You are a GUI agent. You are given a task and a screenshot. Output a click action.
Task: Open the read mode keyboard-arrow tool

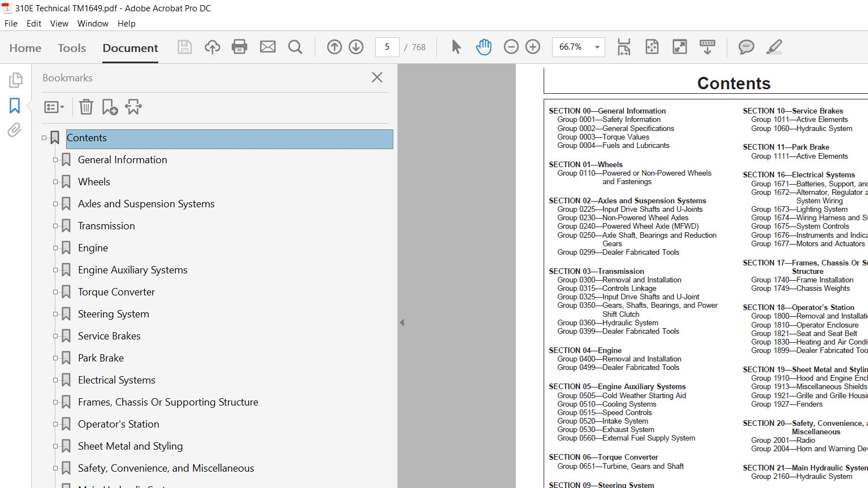pyautogui.click(x=708, y=47)
